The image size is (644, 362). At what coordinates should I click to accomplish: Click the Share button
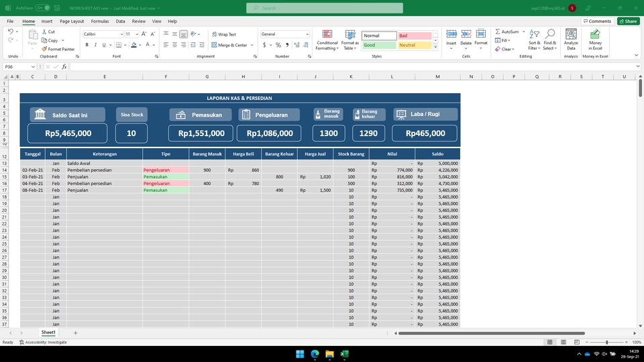pos(628,21)
